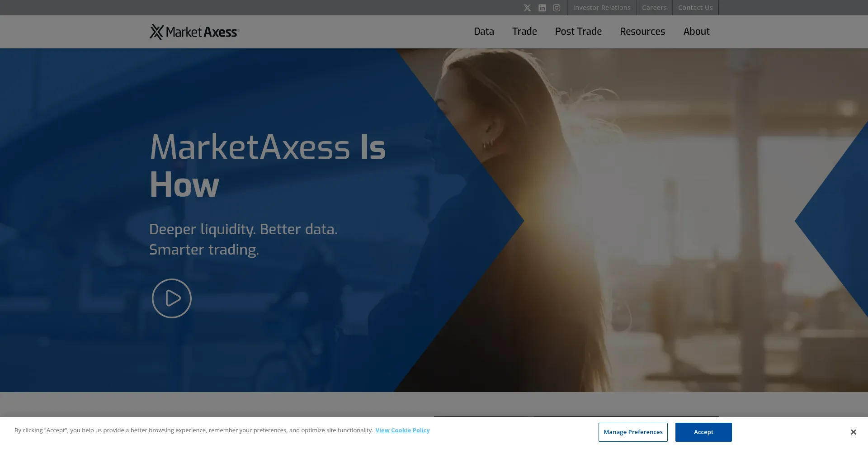The image size is (868, 449).
Task: Open the X (Twitter) social link
Action: pyautogui.click(x=527, y=8)
